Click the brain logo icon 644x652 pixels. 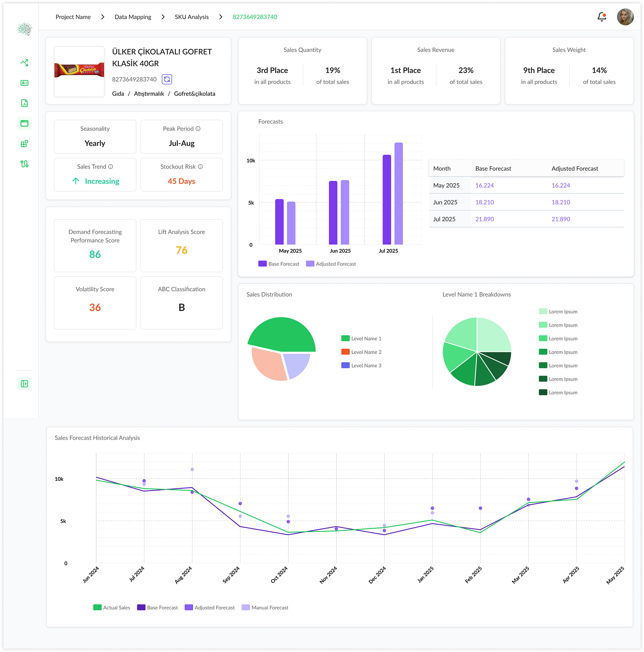[x=24, y=29]
